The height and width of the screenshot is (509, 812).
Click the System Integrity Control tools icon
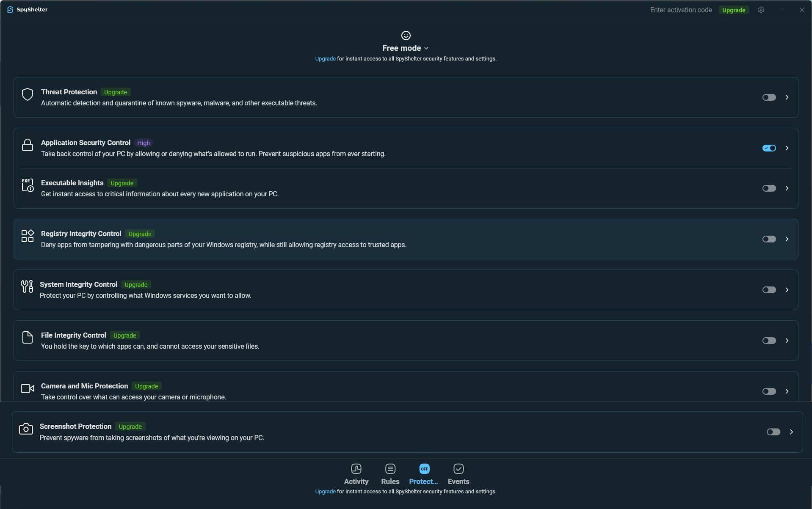(27, 286)
